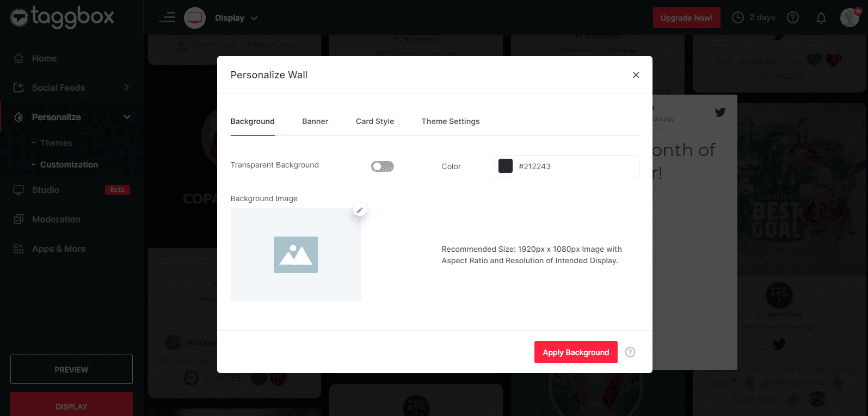Click the Upgrade Now! button
868x416 pixels.
coord(686,18)
